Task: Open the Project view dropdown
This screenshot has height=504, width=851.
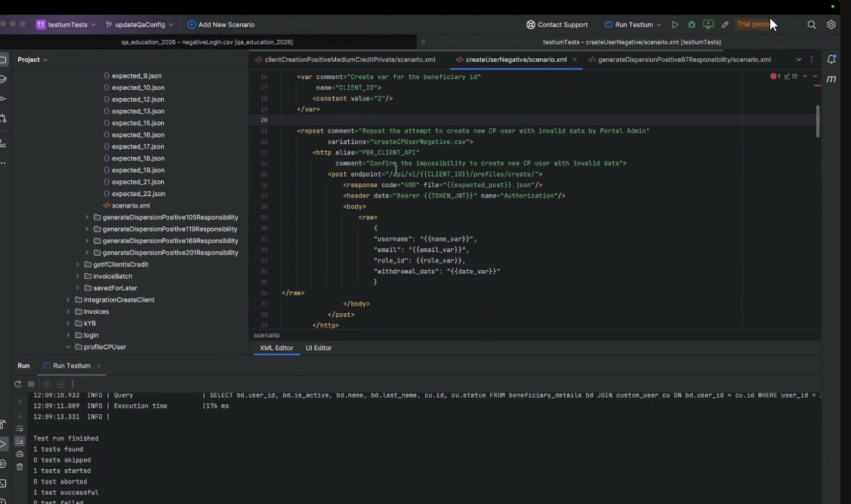Action: click(32, 60)
